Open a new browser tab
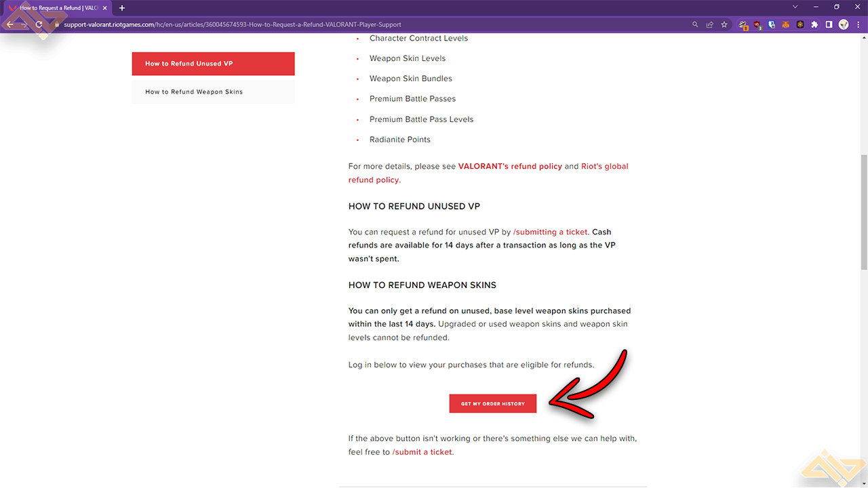868x488 pixels. [122, 7]
